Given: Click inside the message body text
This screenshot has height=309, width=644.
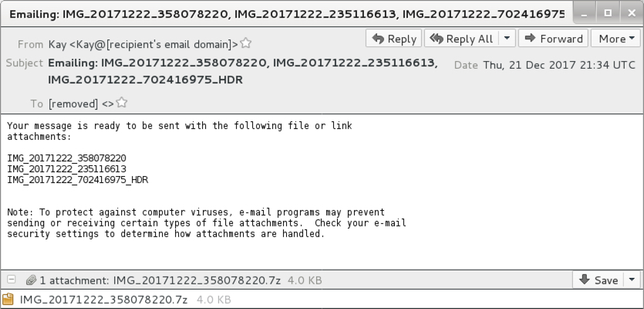Looking at the screenshot, I should [206, 180].
